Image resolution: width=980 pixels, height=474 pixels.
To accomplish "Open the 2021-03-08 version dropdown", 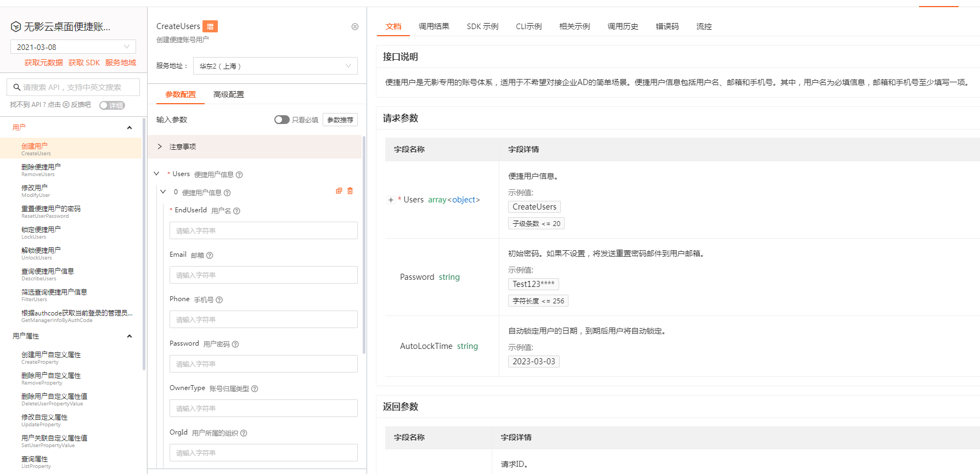I will (x=73, y=47).
